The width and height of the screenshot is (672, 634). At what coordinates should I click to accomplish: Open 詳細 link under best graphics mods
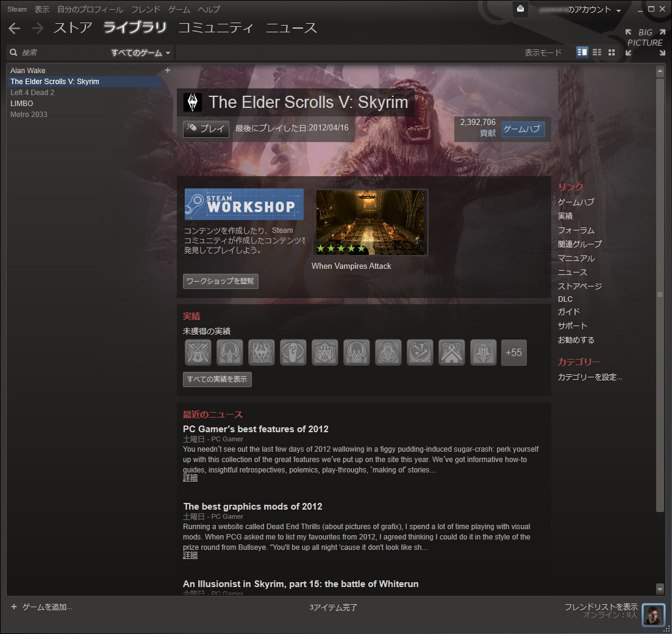coord(190,555)
